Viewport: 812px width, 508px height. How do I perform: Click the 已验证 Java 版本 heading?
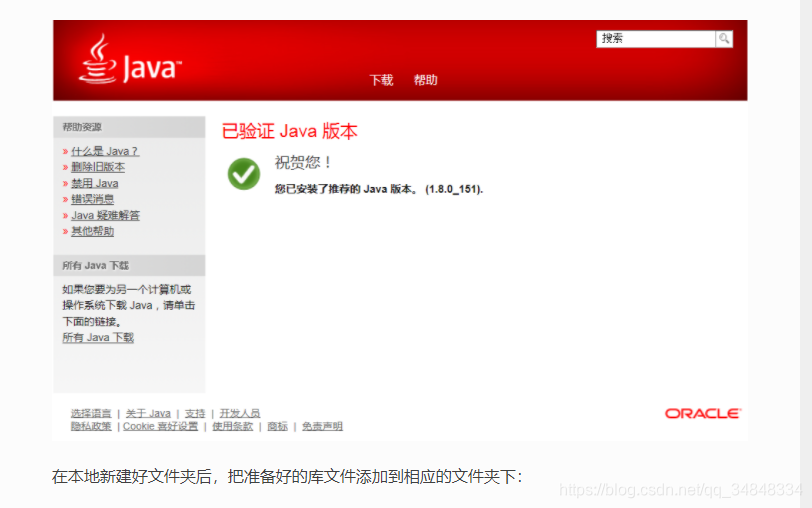pos(289,131)
